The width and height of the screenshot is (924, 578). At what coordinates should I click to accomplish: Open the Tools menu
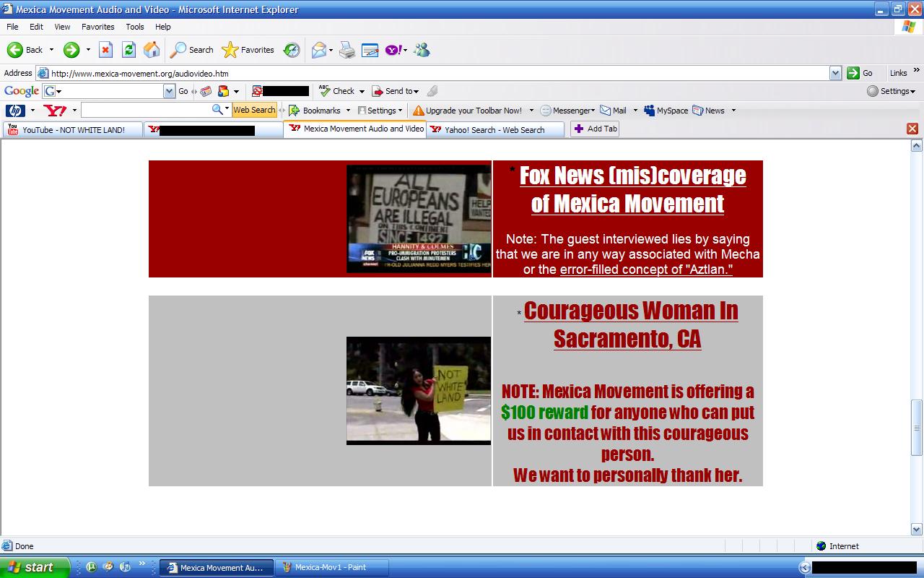pos(135,27)
